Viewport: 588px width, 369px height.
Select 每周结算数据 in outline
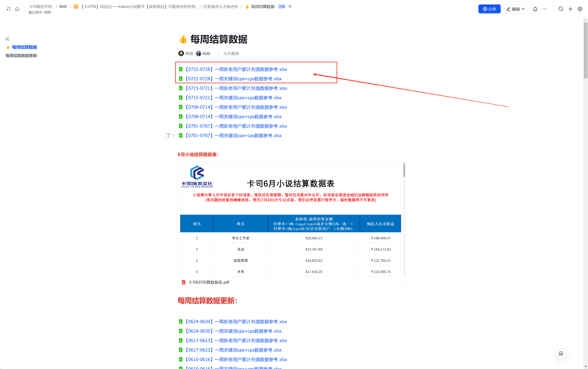(24, 47)
